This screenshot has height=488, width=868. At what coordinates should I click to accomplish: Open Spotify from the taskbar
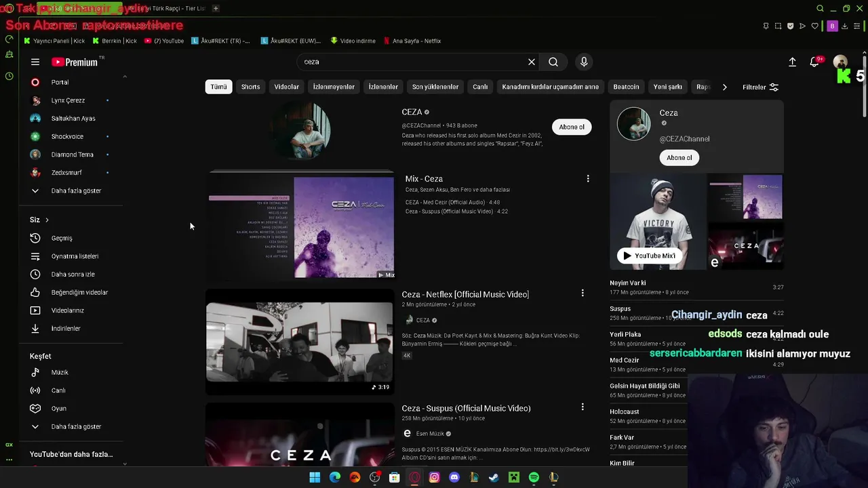pyautogui.click(x=534, y=478)
